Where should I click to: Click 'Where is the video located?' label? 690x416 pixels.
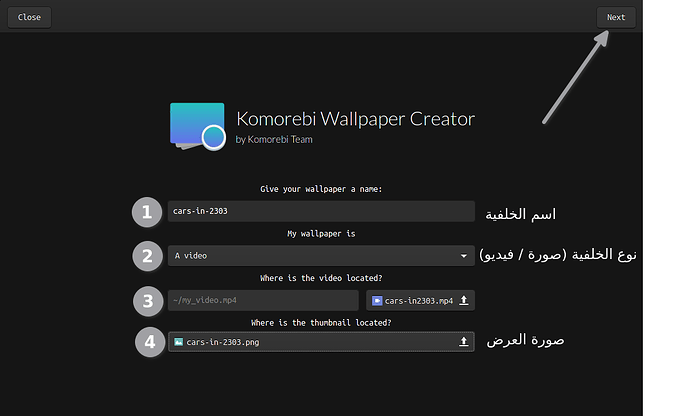tap(321, 278)
